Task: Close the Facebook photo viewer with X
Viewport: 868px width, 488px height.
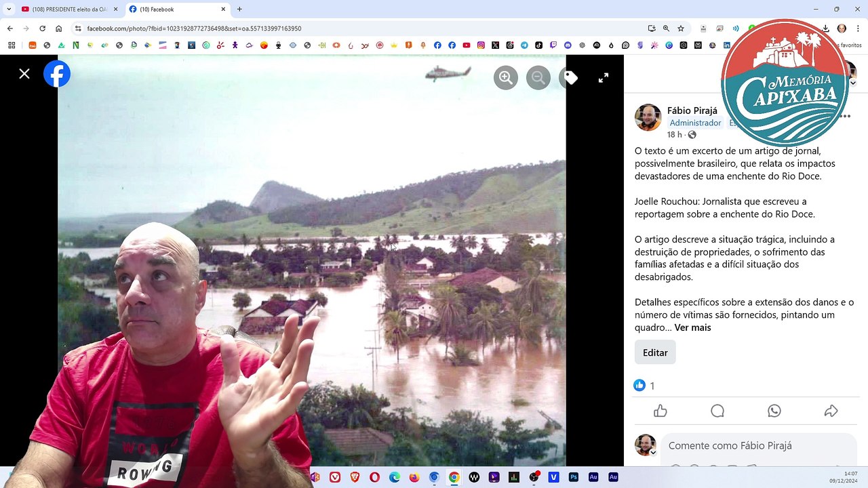Action: point(24,74)
